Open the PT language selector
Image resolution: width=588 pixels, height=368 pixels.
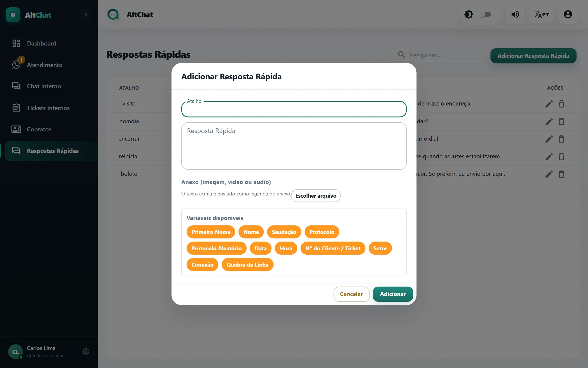[541, 14]
